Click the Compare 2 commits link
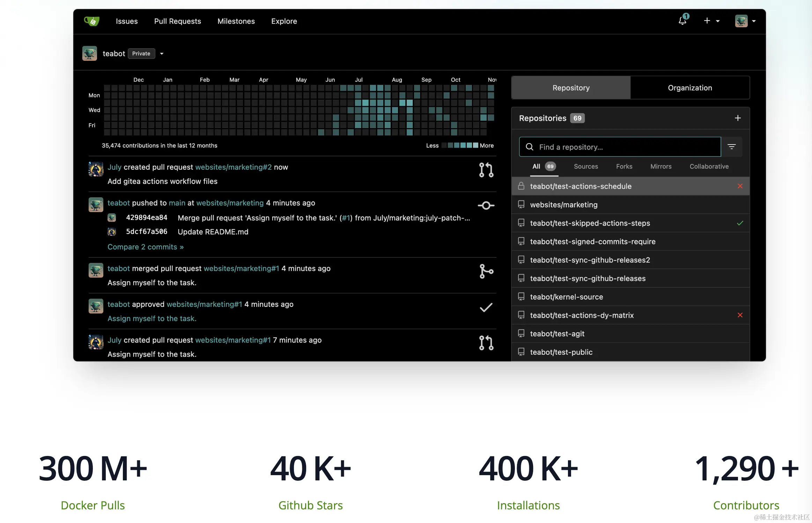Viewport: 812px width, 523px height. 145,247
